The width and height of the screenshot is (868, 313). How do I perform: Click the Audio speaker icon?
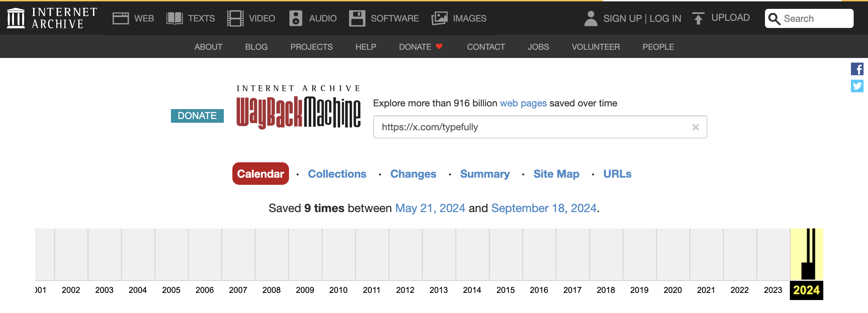pyautogui.click(x=296, y=18)
